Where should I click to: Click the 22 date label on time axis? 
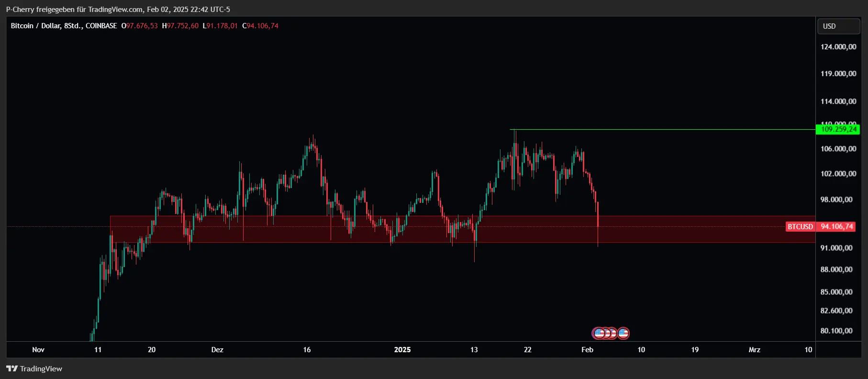coord(527,350)
